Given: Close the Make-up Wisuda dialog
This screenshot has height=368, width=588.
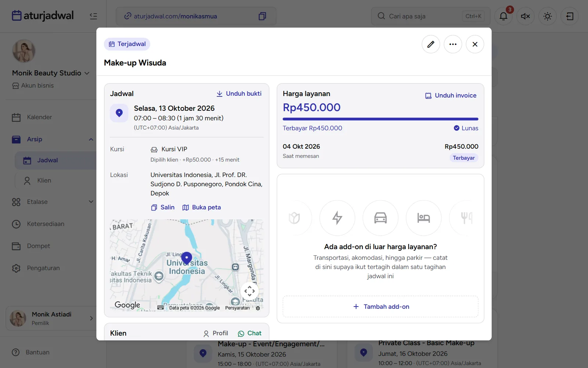Looking at the screenshot, I should [x=475, y=44].
